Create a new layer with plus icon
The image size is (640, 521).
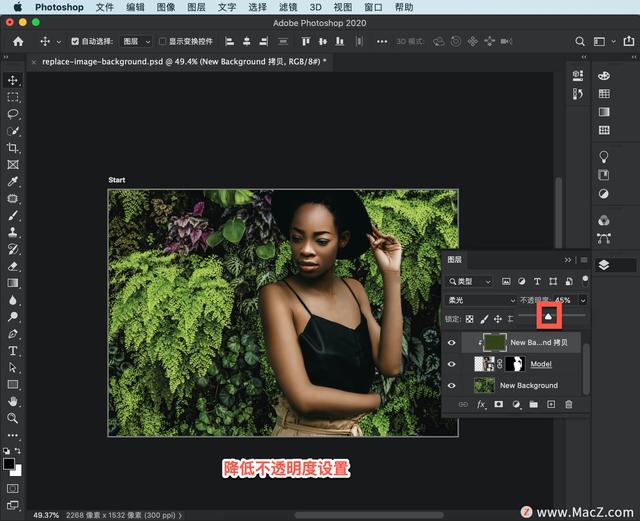pos(551,404)
